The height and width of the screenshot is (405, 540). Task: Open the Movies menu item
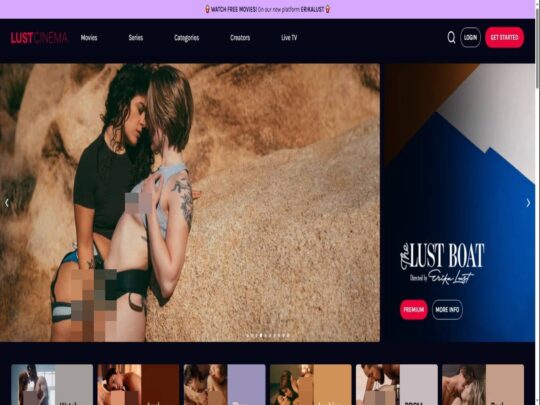tap(89, 38)
